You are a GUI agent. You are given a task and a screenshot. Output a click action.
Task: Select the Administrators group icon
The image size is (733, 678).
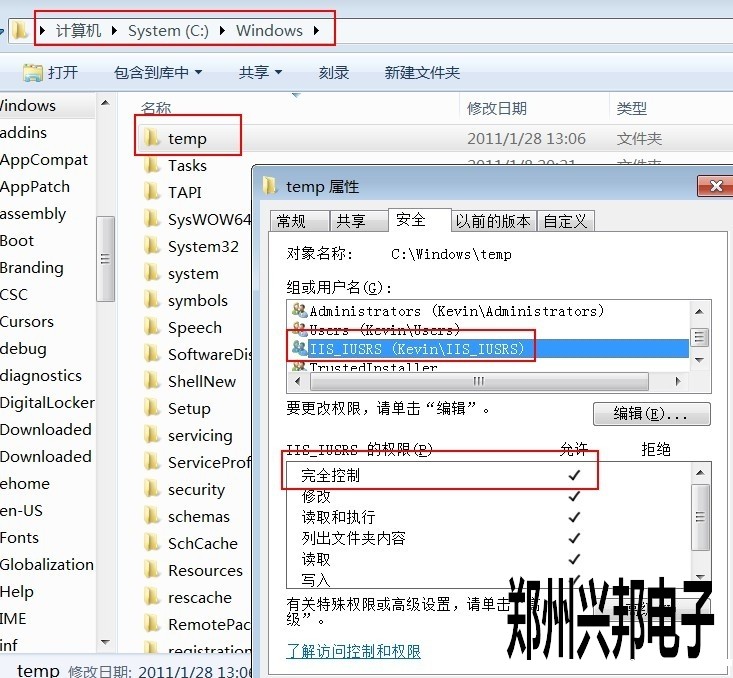point(298,311)
